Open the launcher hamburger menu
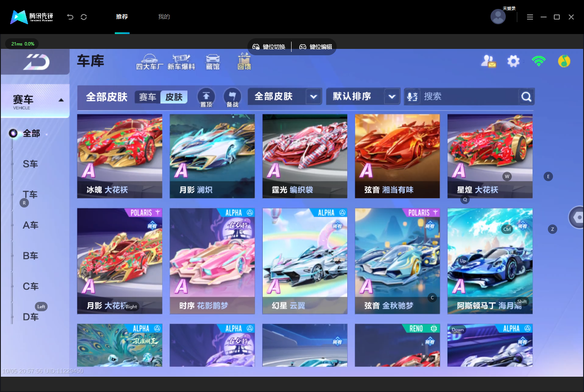584x392 pixels. point(530,17)
